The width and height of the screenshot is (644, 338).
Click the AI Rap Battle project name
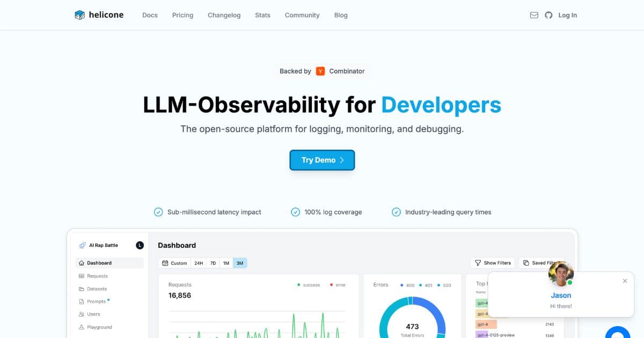pyautogui.click(x=104, y=245)
